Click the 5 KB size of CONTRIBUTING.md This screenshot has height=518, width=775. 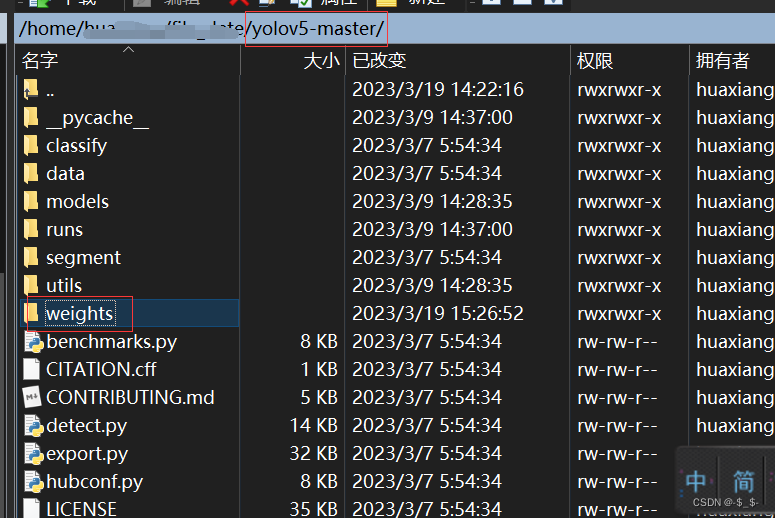point(319,397)
